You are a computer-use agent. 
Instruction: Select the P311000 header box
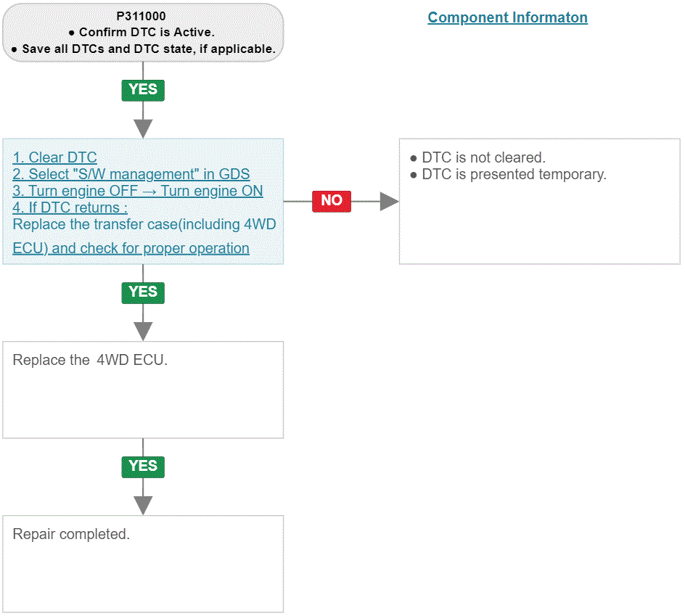click(x=143, y=33)
